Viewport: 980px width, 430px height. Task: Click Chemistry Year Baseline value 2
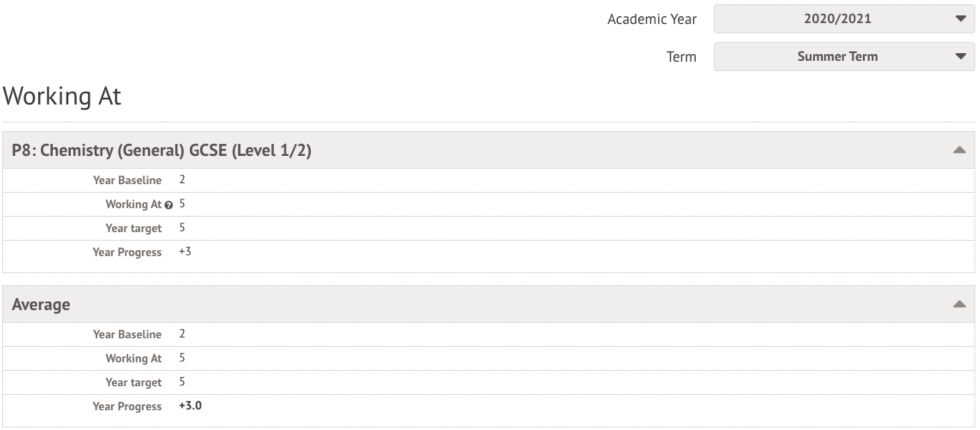[x=182, y=180]
